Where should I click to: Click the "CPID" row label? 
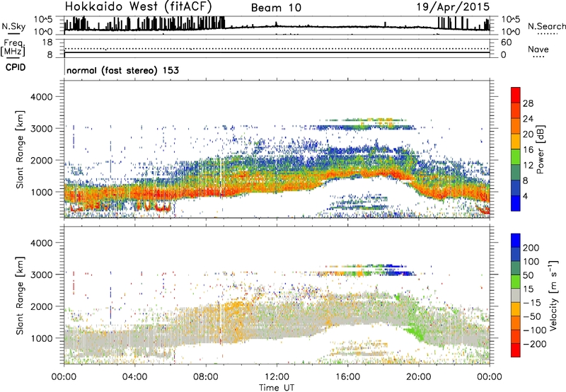coord(16,67)
